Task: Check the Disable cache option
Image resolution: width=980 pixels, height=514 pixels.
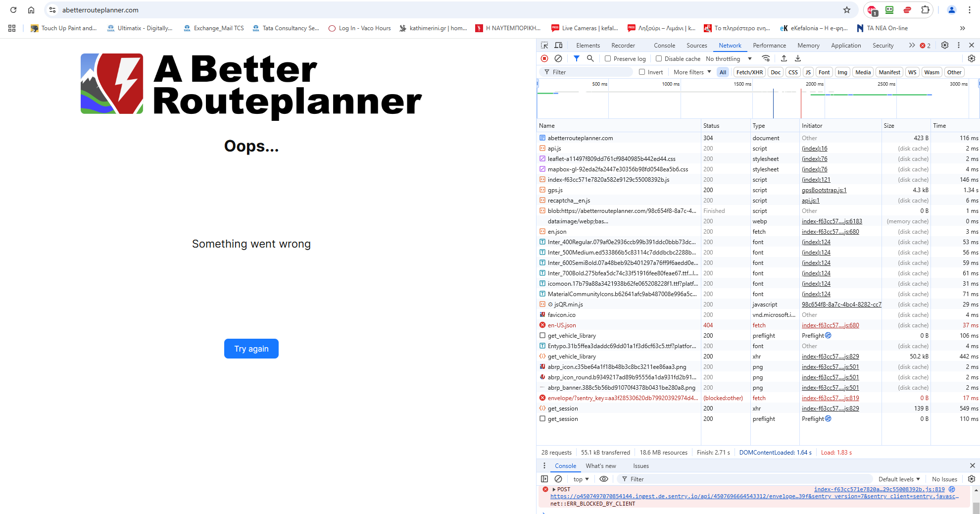Action: (659, 58)
